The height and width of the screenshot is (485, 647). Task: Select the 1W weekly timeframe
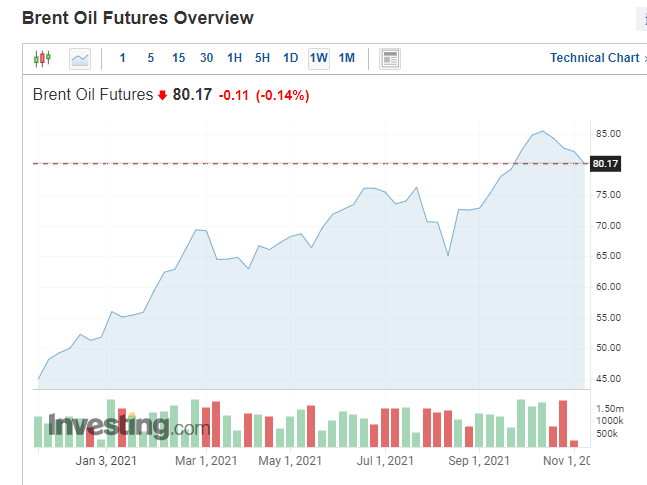pyautogui.click(x=319, y=58)
